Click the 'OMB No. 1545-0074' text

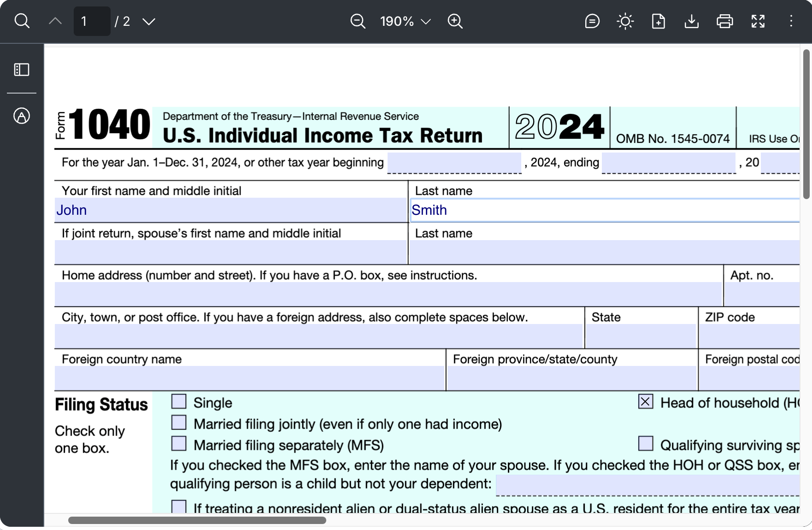673,139
